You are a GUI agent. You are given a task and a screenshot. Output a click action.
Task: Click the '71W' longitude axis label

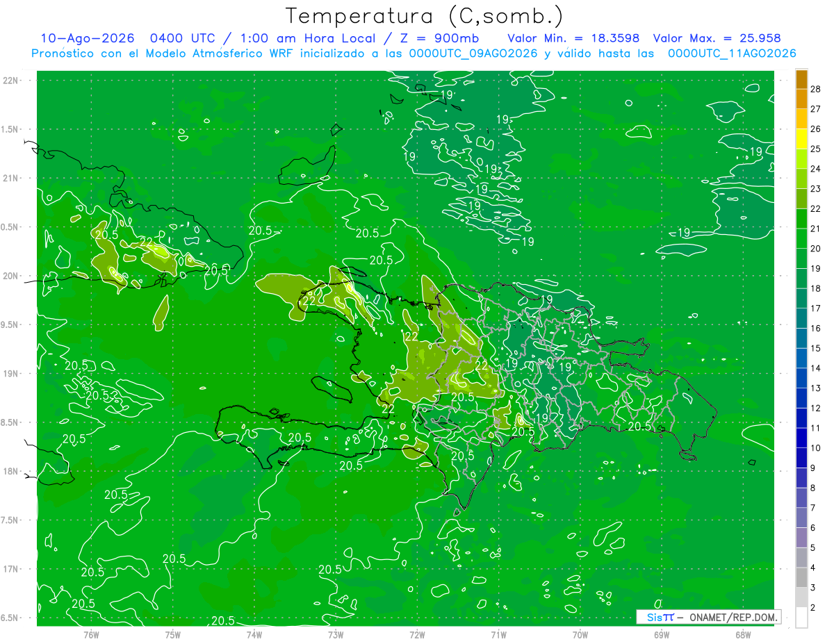coord(498,634)
